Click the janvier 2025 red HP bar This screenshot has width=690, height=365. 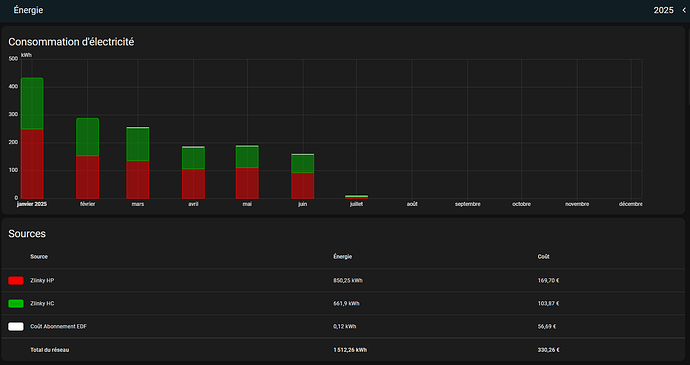32,163
